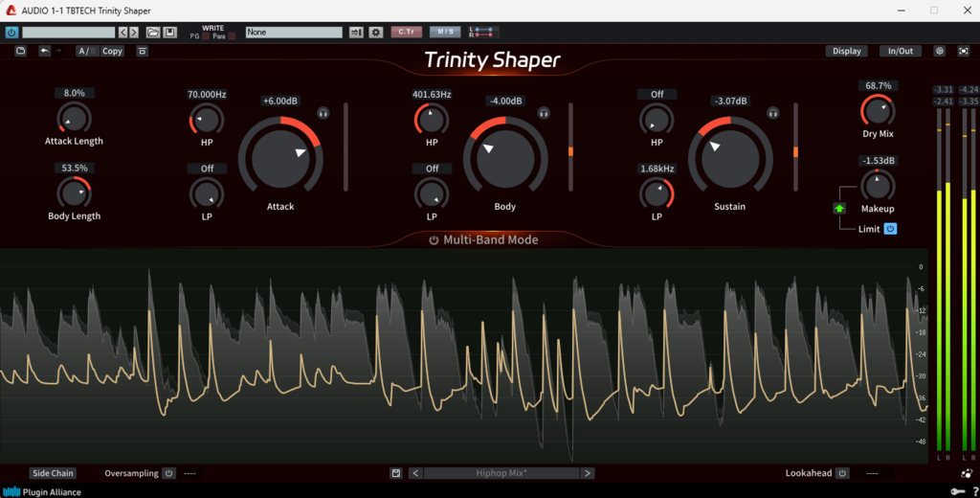Image resolution: width=980 pixels, height=498 pixels.
Task: Edit the Sustain gain value -3.07dB
Action: coord(730,101)
